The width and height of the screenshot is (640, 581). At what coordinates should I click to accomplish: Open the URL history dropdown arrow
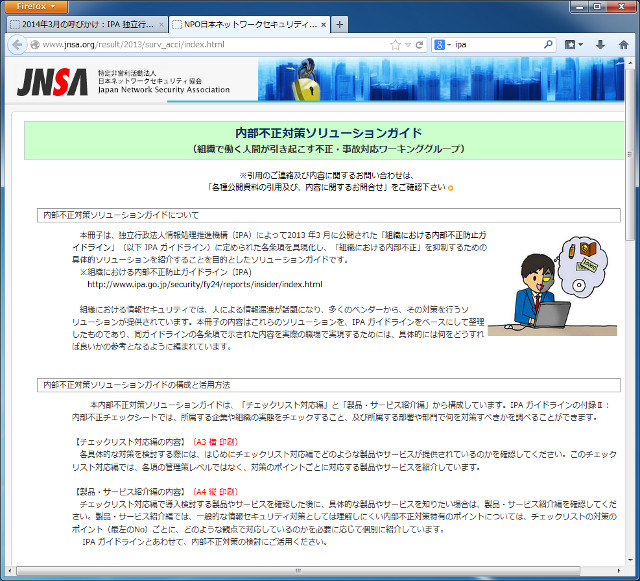(x=407, y=45)
